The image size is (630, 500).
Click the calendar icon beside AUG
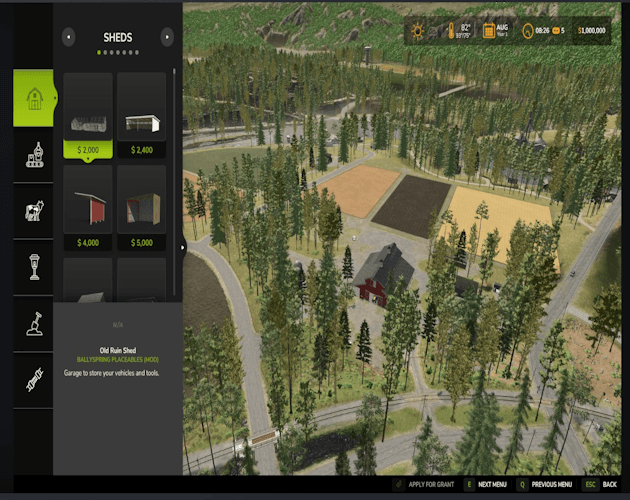489,31
